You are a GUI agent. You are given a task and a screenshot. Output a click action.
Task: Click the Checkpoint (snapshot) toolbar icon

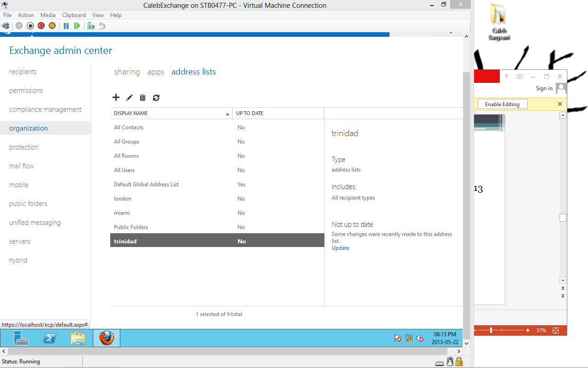tap(91, 26)
